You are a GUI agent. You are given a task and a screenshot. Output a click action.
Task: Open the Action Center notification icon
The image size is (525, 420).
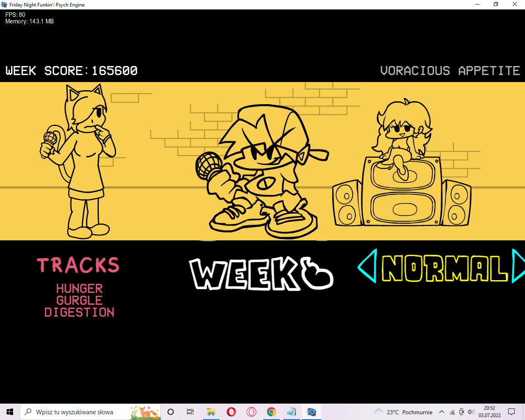tap(511, 412)
